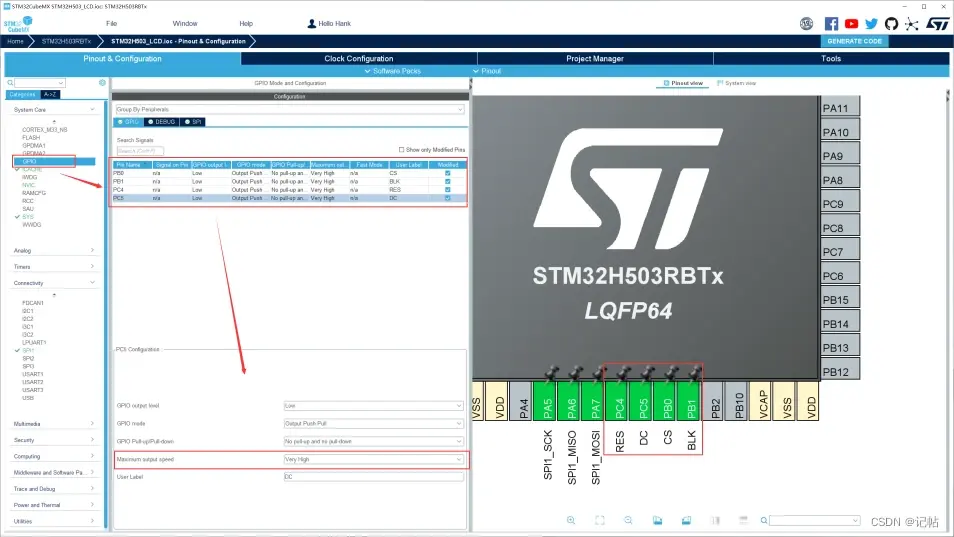This screenshot has width=954, height=537.
Task: Switch to A->Z sorting tab
Action: tap(50, 94)
